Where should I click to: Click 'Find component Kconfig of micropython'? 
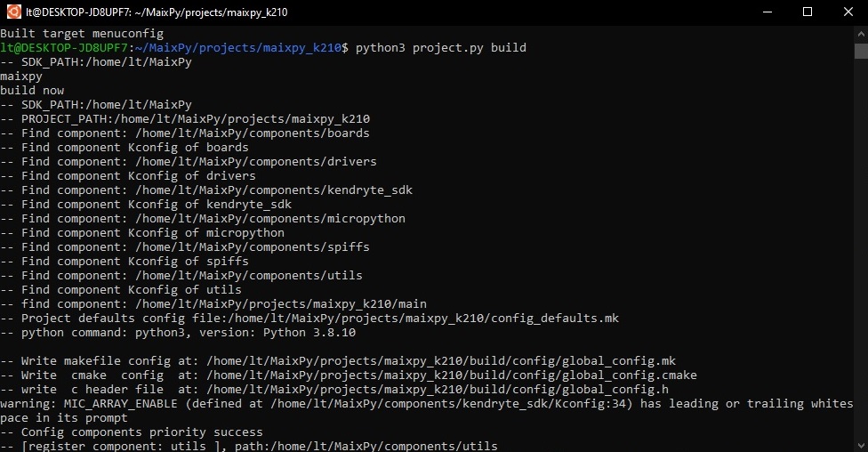coord(153,232)
